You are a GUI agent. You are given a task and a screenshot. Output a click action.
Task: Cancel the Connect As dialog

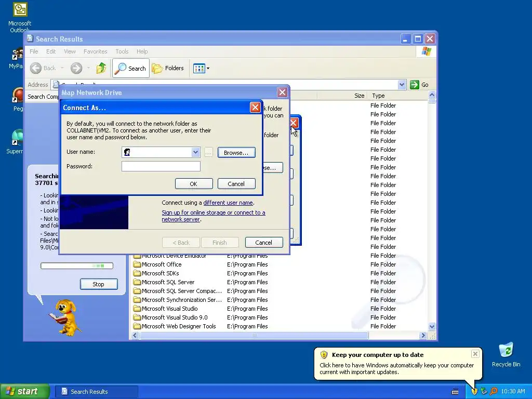pyautogui.click(x=236, y=184)
